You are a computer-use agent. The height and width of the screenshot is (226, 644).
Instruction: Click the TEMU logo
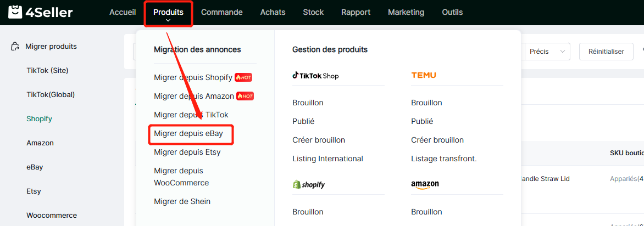click(424, 76)
